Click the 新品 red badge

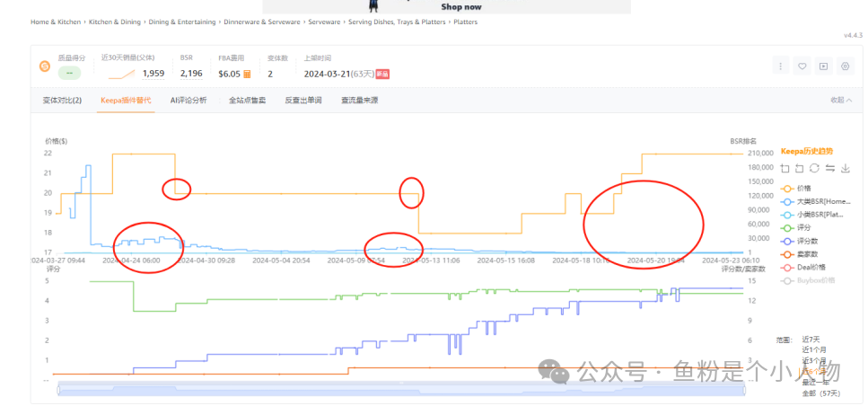pos(382,74)
